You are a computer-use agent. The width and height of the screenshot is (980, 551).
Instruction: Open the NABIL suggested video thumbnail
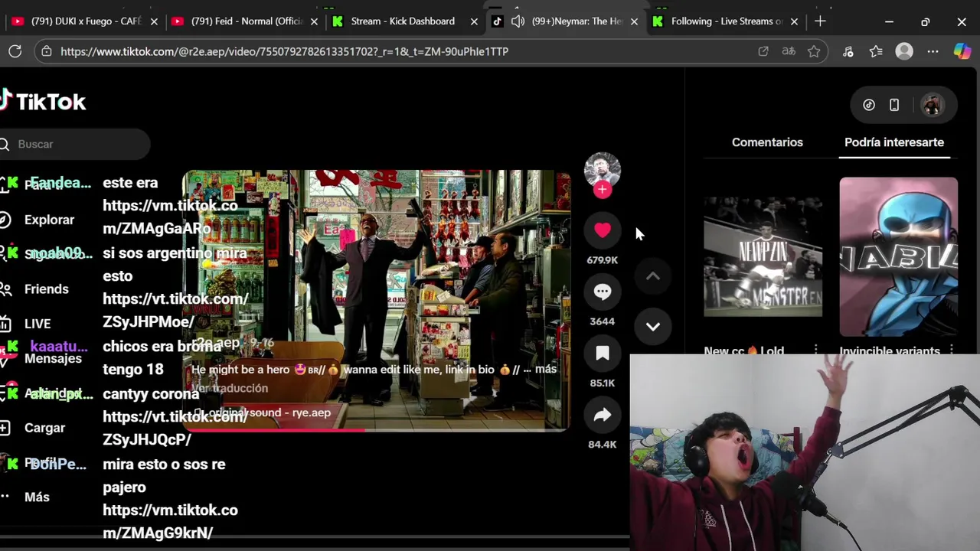[898, 257]
